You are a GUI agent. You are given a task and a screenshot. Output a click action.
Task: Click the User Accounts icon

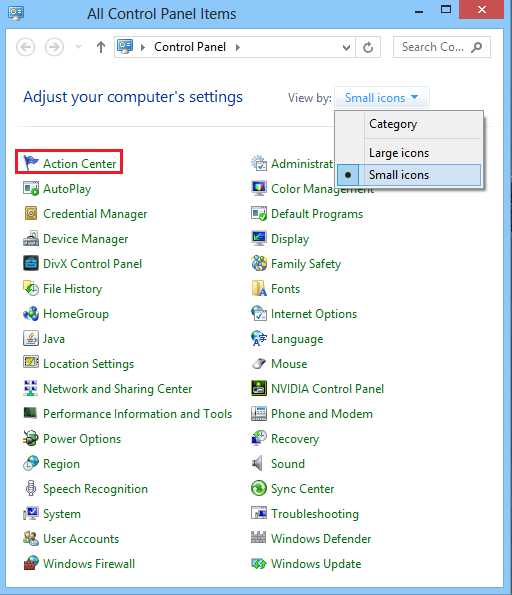pyautogui.click(x=30, y=538)
